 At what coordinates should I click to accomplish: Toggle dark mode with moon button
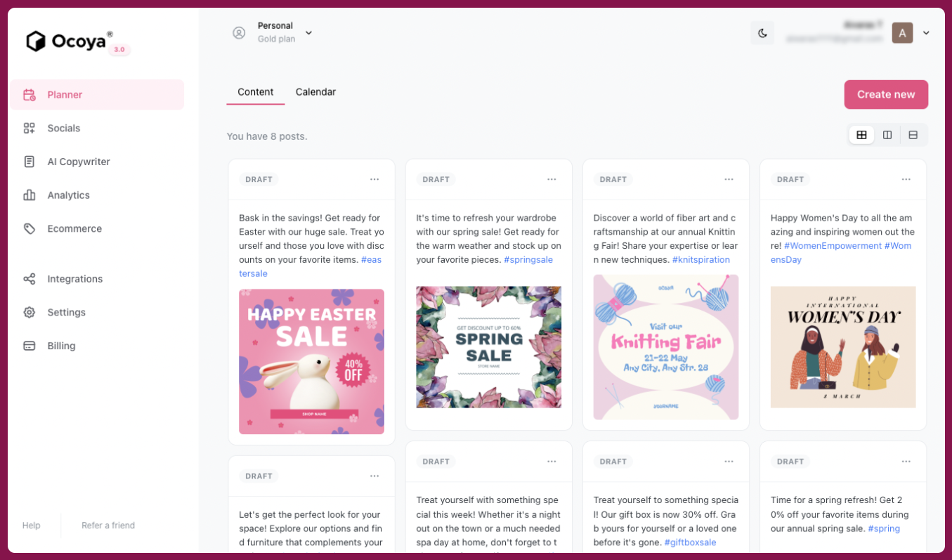pyautogui.click(x=762, y=33)
